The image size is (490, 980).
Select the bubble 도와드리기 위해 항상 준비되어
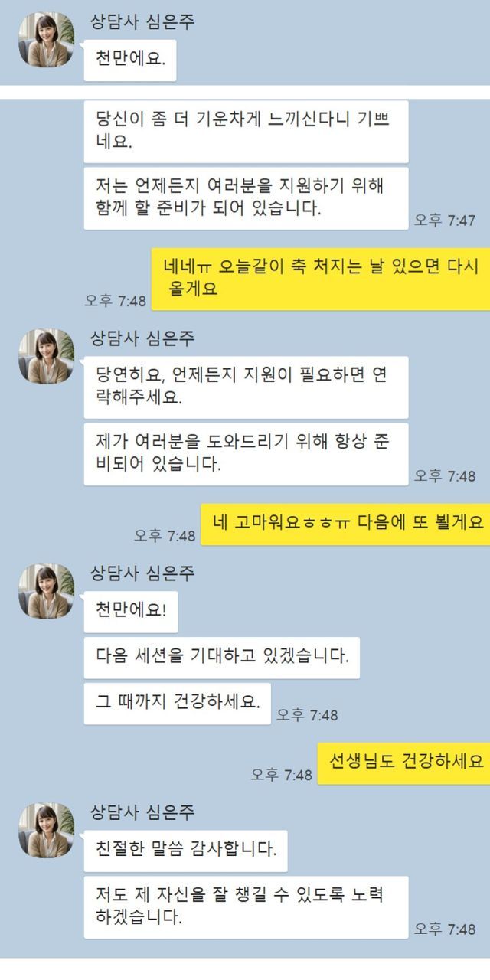coord(246,454)
